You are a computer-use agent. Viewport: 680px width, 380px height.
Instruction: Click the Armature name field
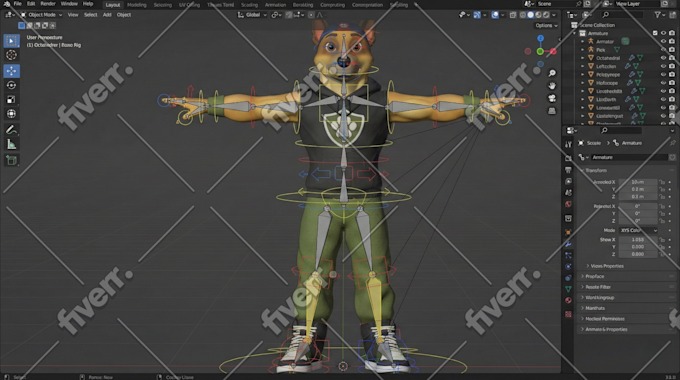click(x=629, y=157)
